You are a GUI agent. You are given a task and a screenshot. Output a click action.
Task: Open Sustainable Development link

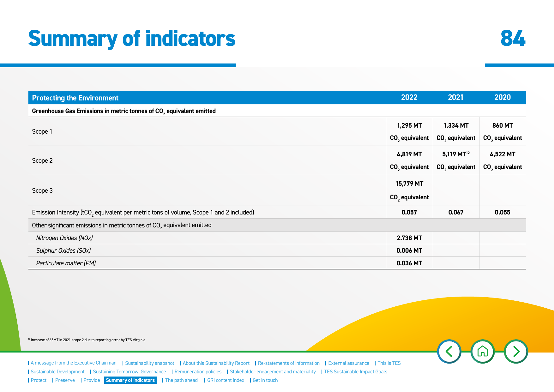point(57,371)
